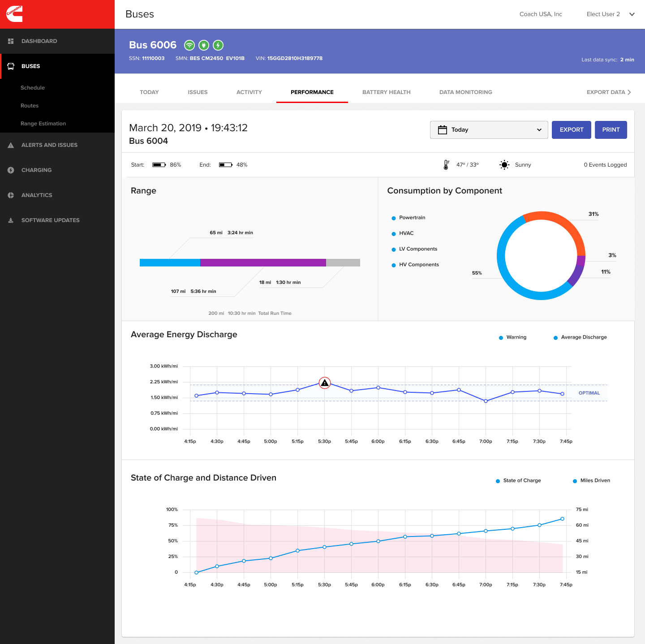The image size is (645, 644).
Task: Open Range Estimation in sidebar
Action: [43, 124]
